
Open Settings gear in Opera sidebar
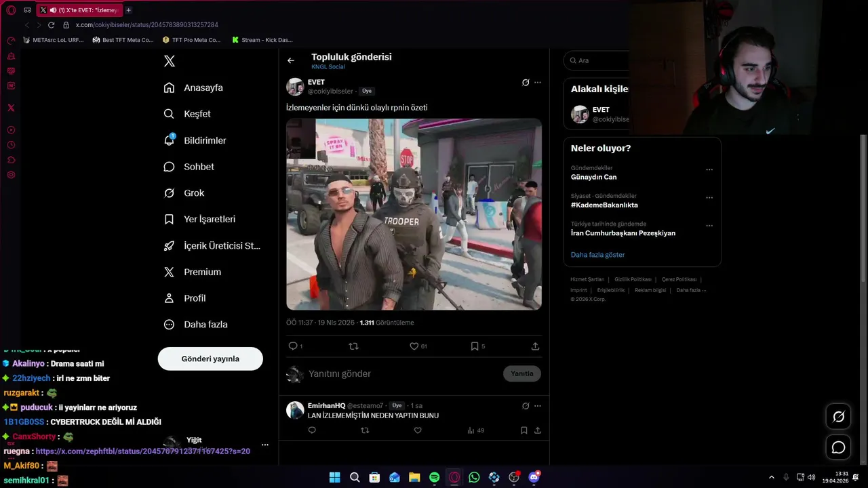pyautogui.click(x=11, y=175)
